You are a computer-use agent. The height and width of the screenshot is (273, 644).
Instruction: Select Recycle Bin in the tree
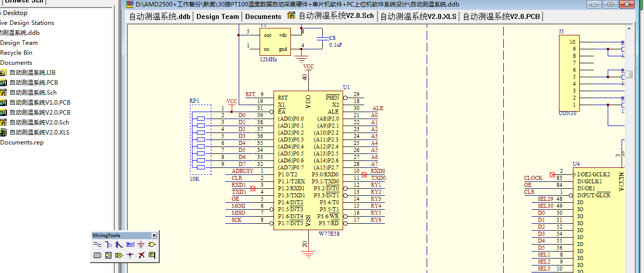[16, 53]
